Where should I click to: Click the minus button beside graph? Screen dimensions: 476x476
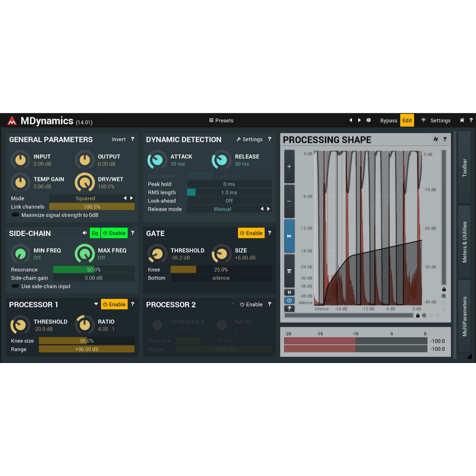(x=289, y=201)
